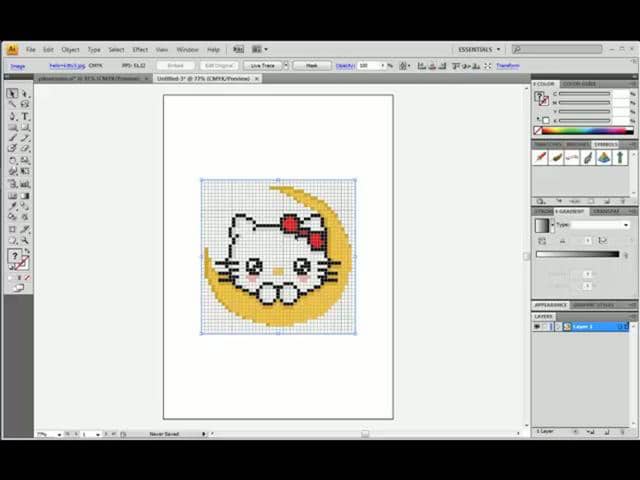Open the Live Trace presets arrow
Screen dimensions: 640x480
[x=286, y=65]
